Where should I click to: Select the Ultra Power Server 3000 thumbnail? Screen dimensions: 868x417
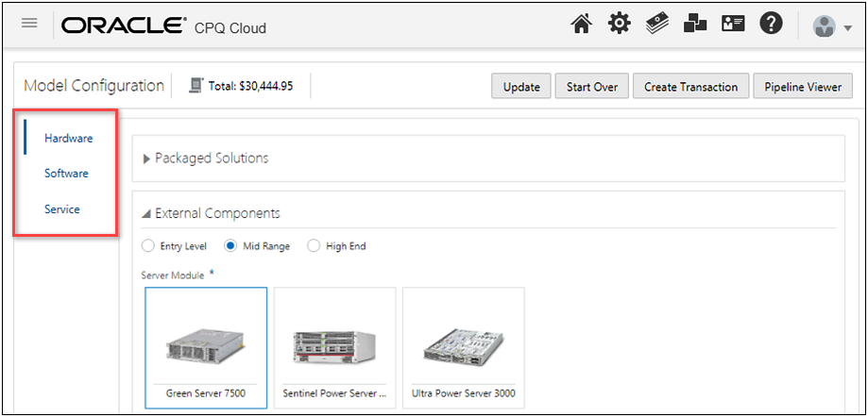pyautogui.click(x=463, y=347)
